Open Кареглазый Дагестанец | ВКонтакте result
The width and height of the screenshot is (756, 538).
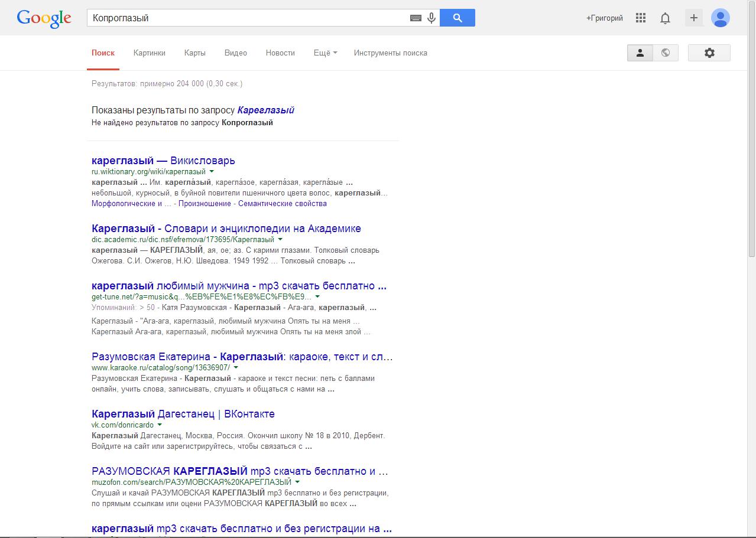(x=183, y=414)
